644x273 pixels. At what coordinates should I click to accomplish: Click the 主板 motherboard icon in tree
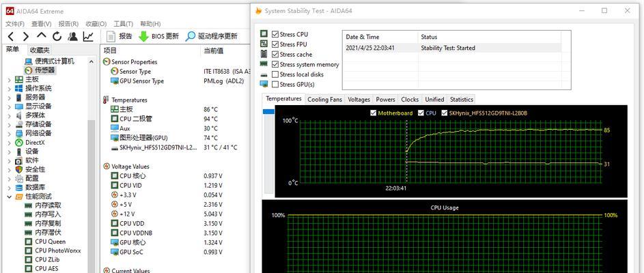(19, 79)
